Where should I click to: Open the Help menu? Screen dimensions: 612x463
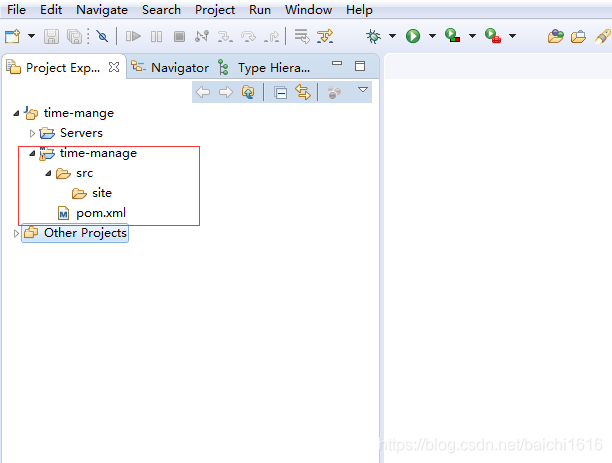(x=359, y=9)
